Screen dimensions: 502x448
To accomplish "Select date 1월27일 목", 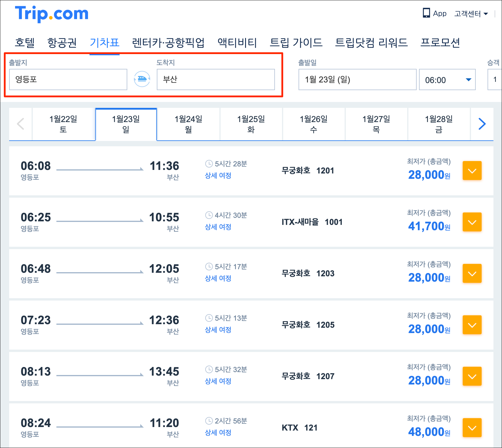I will [376, 124].
